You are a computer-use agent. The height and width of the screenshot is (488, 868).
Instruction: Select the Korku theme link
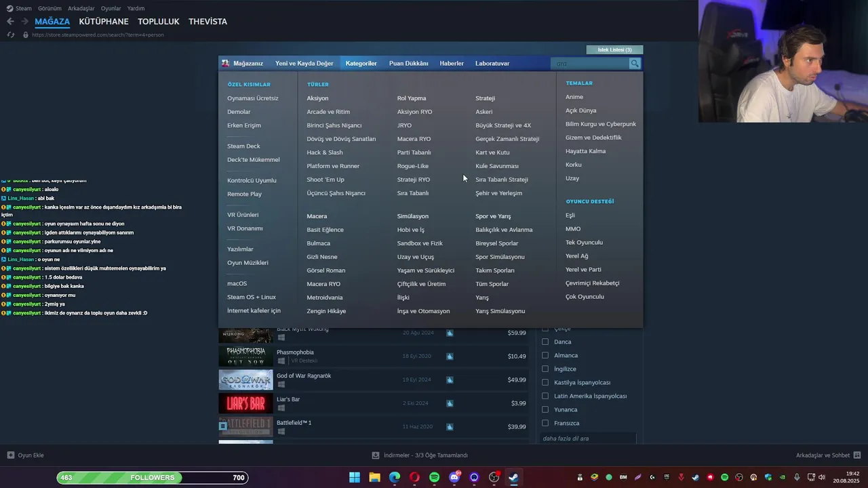tap(574, 165)
